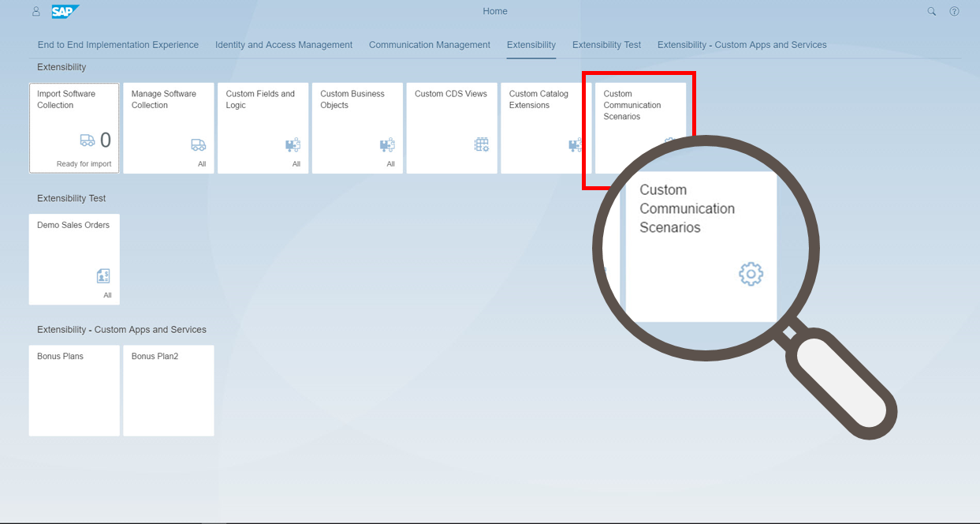The width and height of the screenshot is (980, 524).
Task: Switch to Identity and Access Management tab
Action: [284, 45]
